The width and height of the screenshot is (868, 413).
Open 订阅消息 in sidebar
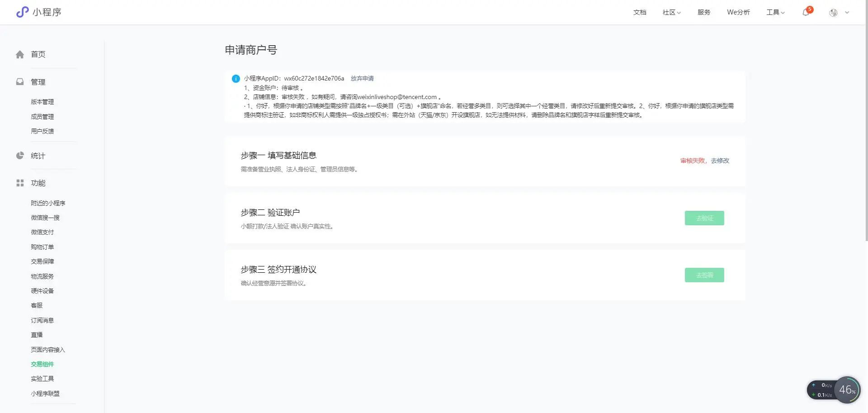coord(42,320)
